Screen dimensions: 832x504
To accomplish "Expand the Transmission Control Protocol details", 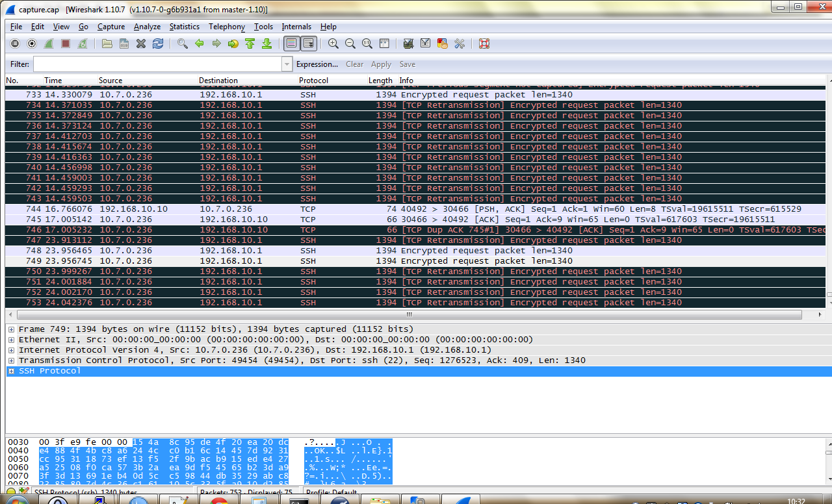I will [x=11, y=360].
